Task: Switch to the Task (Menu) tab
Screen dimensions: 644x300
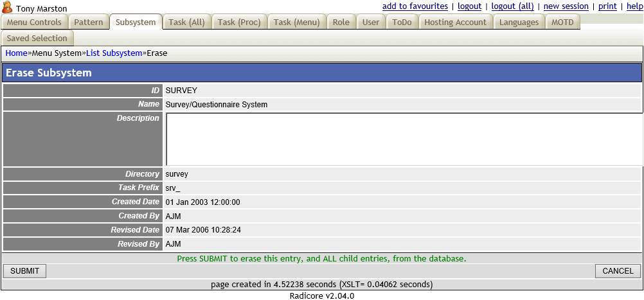Action: [296, 22]
